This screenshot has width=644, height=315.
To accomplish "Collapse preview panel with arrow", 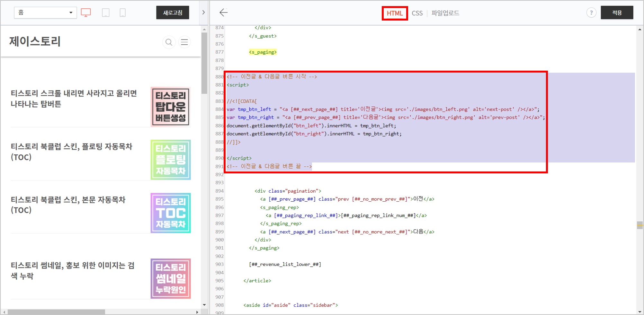I will pyautogui.click(x=203, y=13).
